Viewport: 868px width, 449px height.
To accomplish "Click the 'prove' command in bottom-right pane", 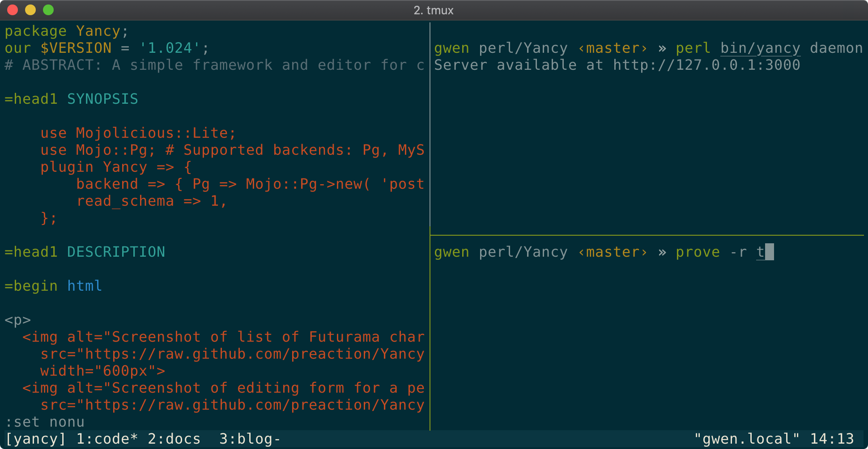I will pyautogui.click(x=698, y=252).
